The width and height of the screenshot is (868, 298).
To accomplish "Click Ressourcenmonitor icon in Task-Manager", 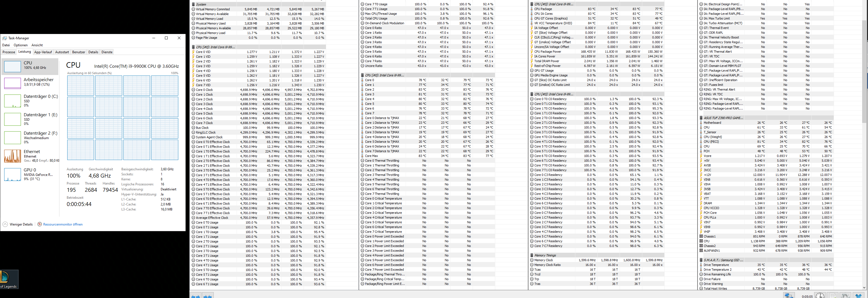I will coord(40,224).
